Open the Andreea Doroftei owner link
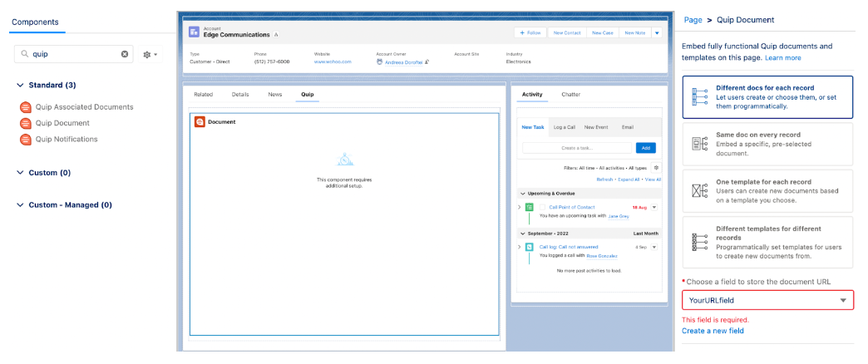 [x=403, y=62]
